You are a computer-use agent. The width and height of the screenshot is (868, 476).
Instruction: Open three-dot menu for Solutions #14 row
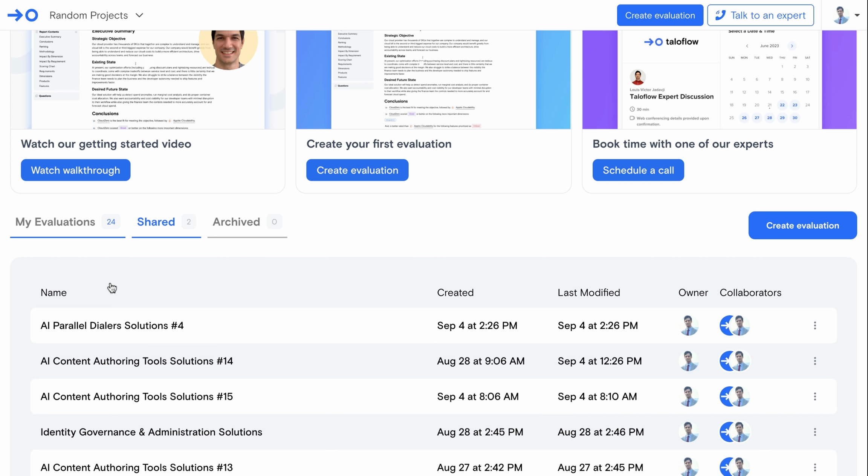815,361
